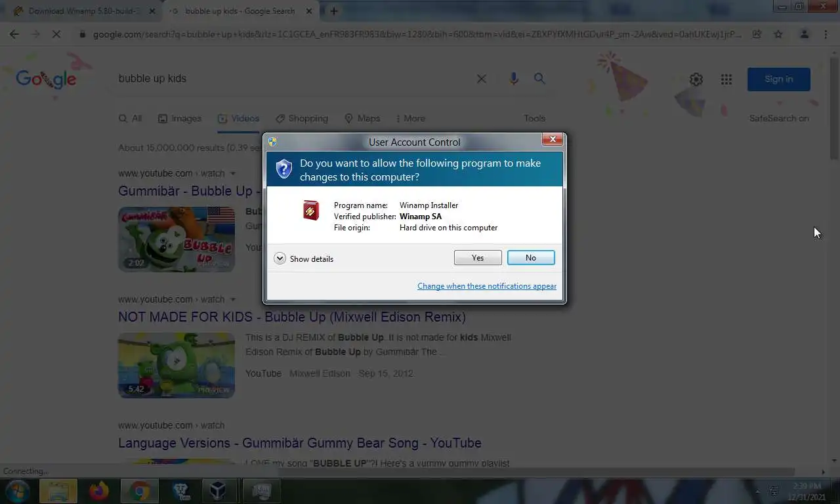Open the Google apps grid
This screenshot has height=504, width=840.
pos(726,79)
